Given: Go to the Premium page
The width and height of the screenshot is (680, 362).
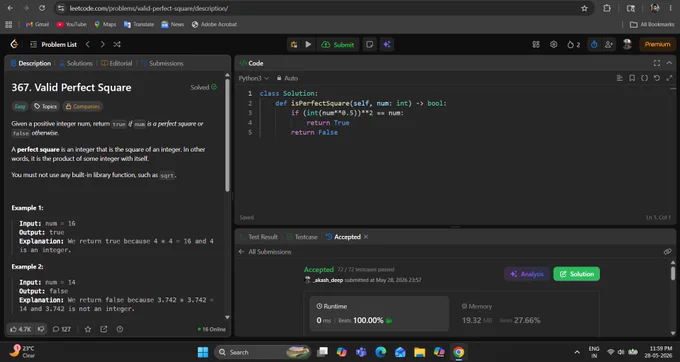Looking at the screenshot, I should tap(657, 44).
